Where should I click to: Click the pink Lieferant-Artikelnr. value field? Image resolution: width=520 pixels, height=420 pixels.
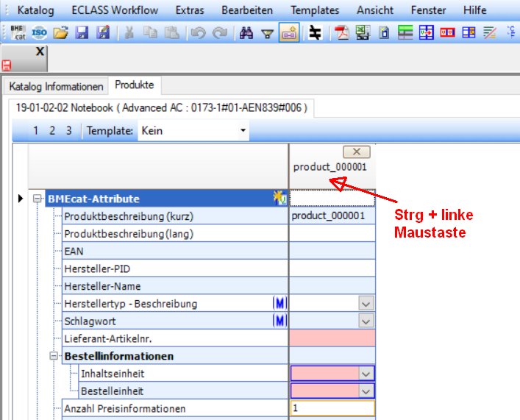click(x=332, y=338)
